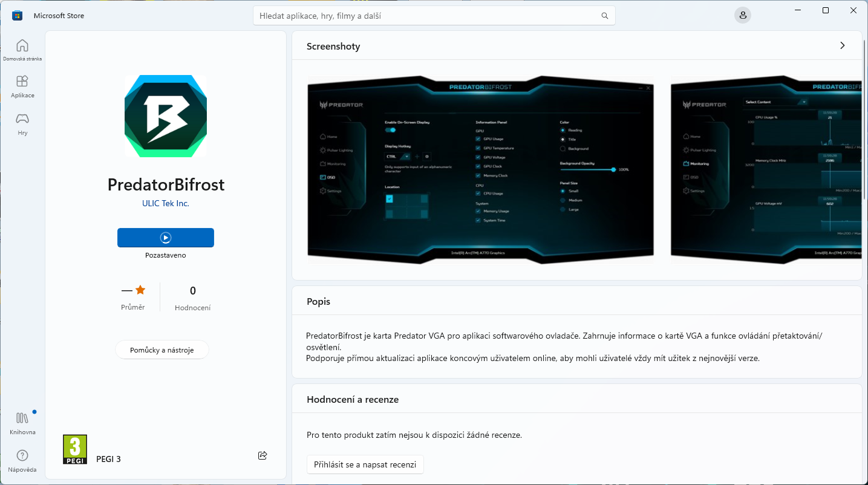This screenshot has width=868, height=485.
Task: Open Nápověda from the sidebar
Action: pos(22,460)
